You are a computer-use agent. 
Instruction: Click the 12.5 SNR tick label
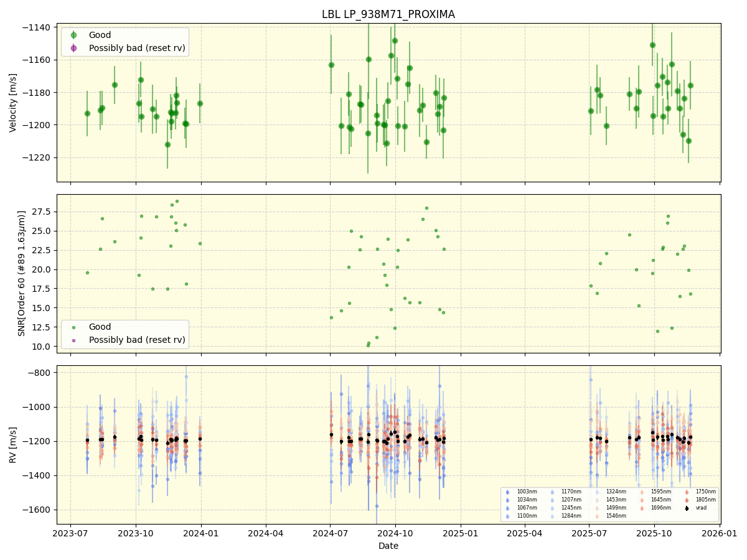pyautogui.click(x=43, y=327)
